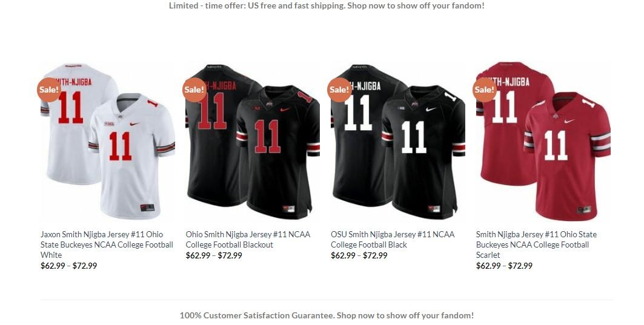Open the white Smith-Njigba jersey image
The width and height of the screenshot is (644, 325).
tap(108, 142)
